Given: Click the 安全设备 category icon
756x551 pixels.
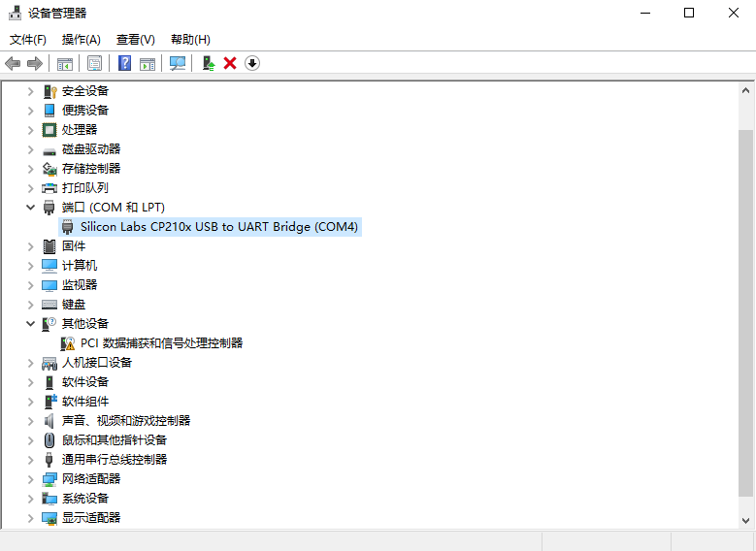Looking at the screenshot, I should click(49, 91).
